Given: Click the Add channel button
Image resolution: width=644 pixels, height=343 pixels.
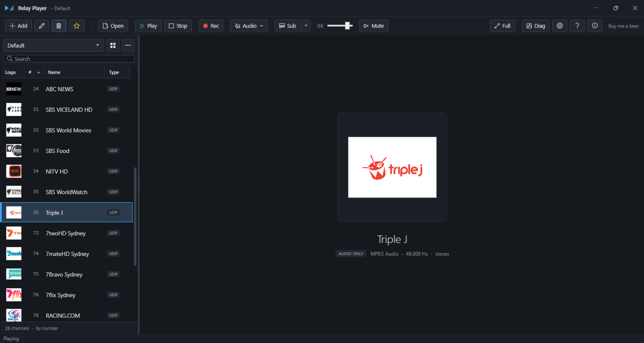Looking at the screenshot, I should point(18,26).
